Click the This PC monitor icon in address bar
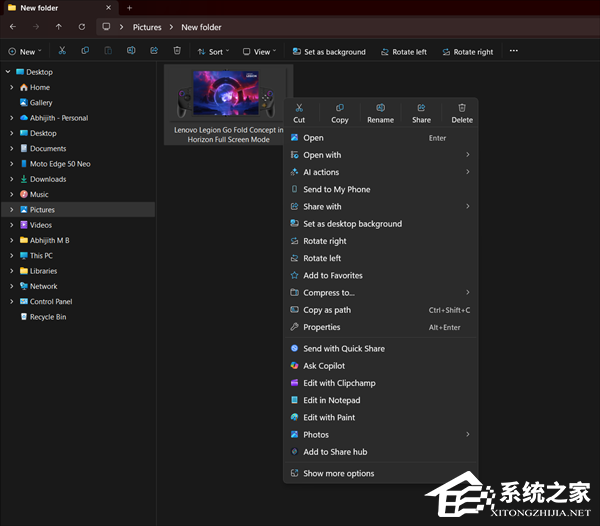 (106, 27)
